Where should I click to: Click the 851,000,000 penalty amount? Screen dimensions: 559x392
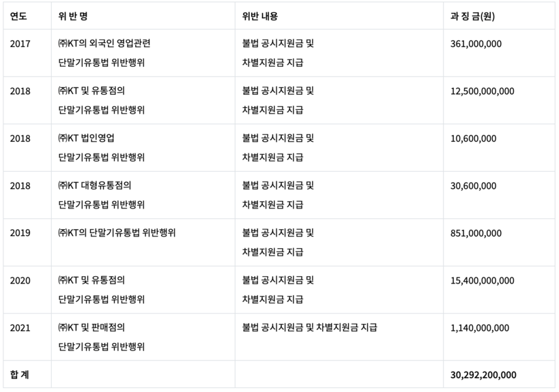tap(476, 233)
